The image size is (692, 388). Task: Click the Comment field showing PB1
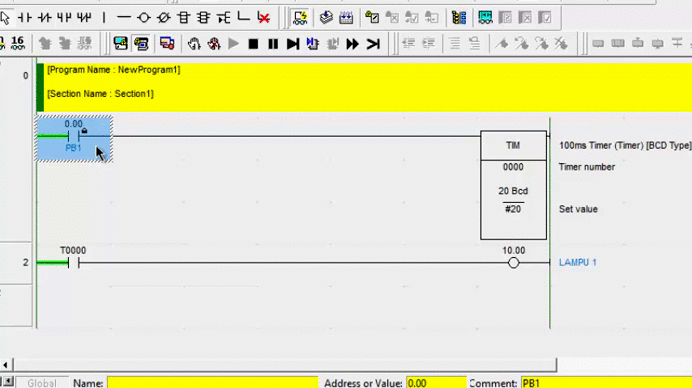coord(606,383)
